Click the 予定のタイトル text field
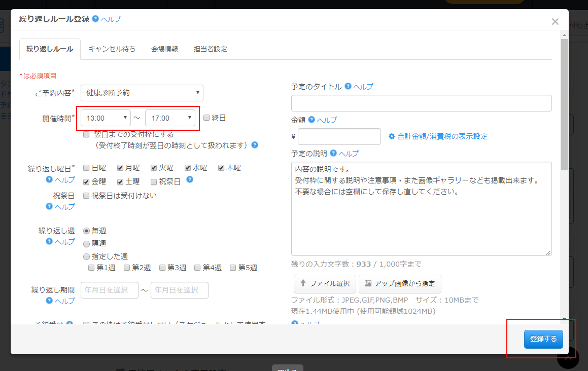The height and width of the screenshot is (371, 588). pyautogui.click(x=421, y=103)
